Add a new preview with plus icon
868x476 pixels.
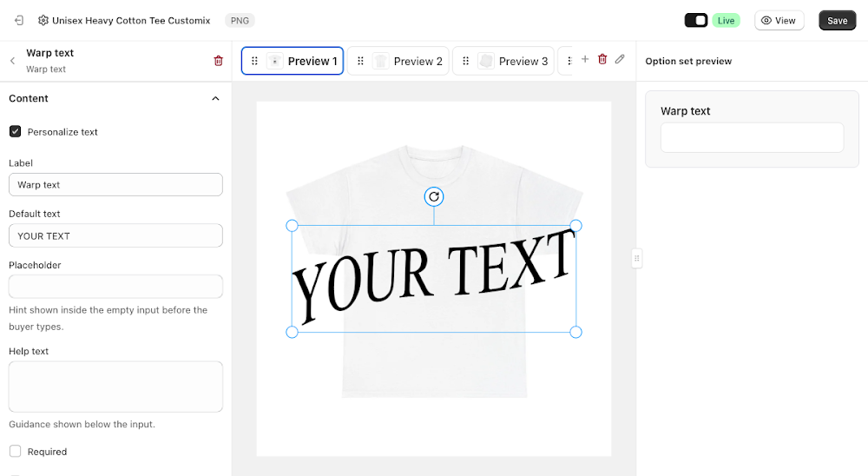coord(584,59)
